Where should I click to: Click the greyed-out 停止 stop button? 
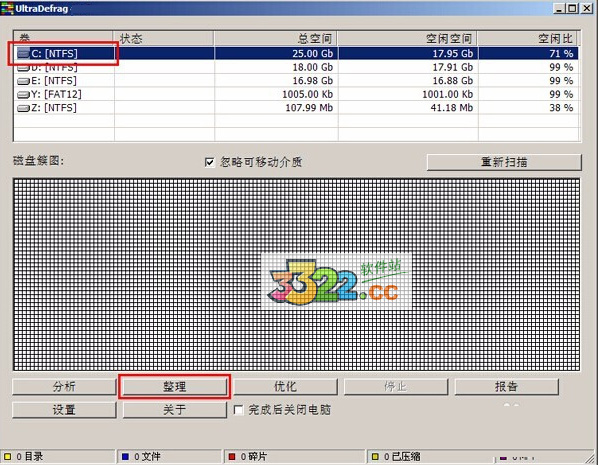[396, 387]
